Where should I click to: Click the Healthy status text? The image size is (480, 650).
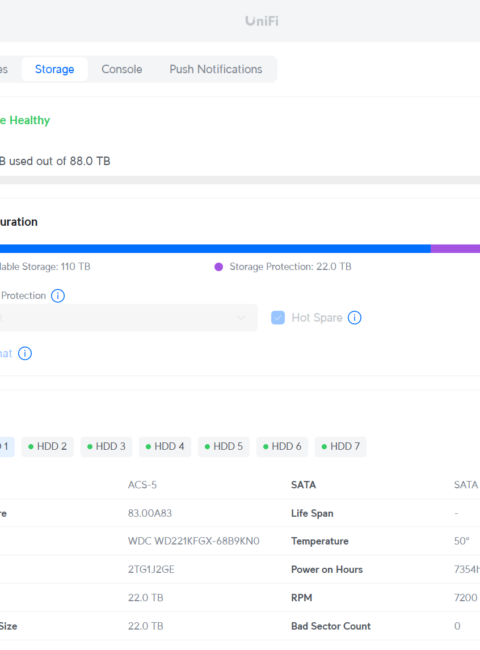click(30, 120)
